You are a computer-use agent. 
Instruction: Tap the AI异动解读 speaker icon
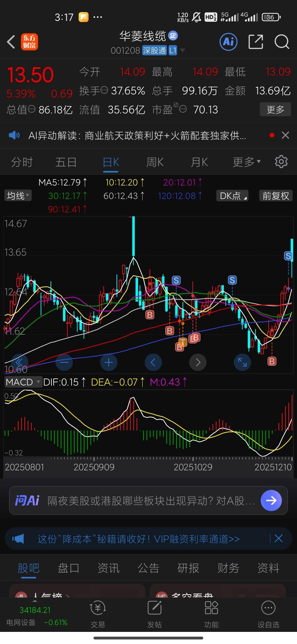(x=14, y=135)
